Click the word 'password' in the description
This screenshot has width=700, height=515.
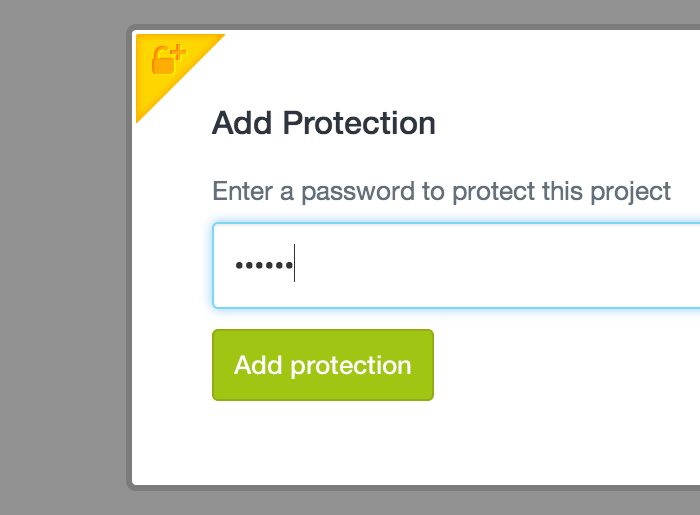pos(358,192)
